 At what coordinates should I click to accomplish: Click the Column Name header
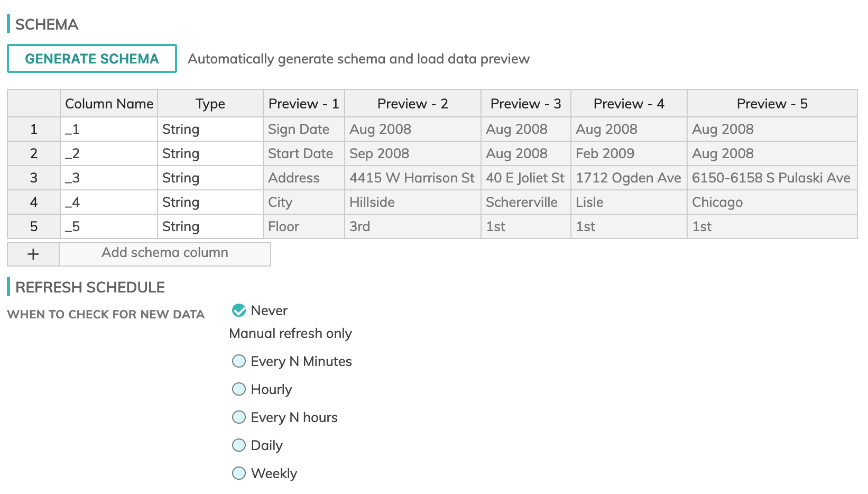(x=109, y=104)
